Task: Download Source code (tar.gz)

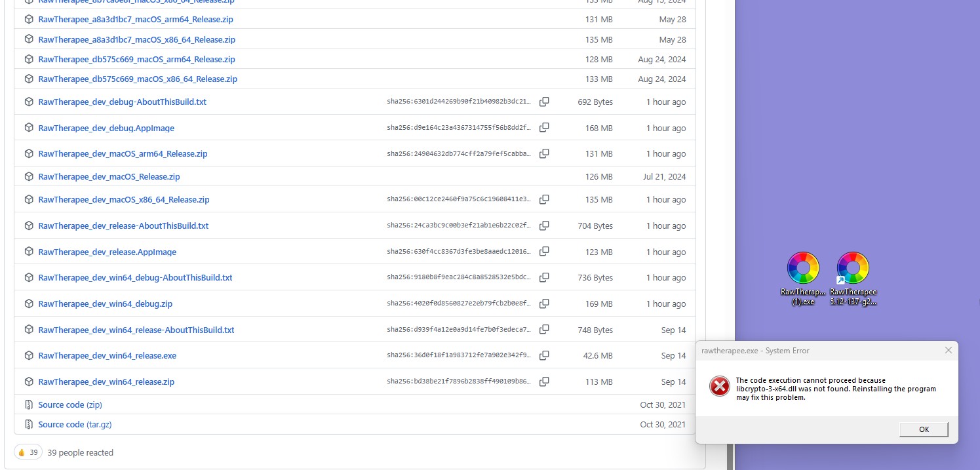Action: tap(75, 425)
